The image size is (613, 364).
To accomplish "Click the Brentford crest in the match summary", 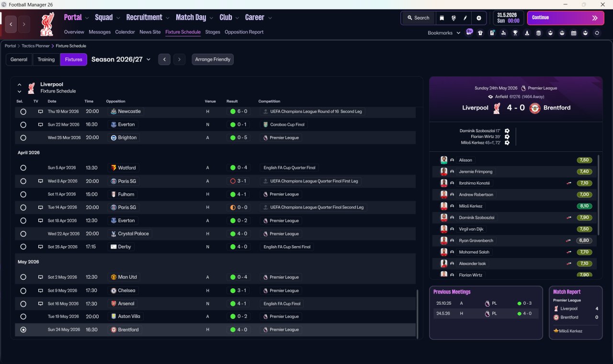I will pos(535,108).
